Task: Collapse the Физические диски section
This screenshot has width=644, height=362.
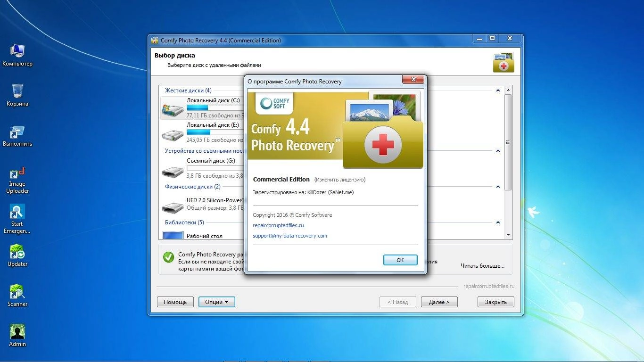Action: pos(498,187)
